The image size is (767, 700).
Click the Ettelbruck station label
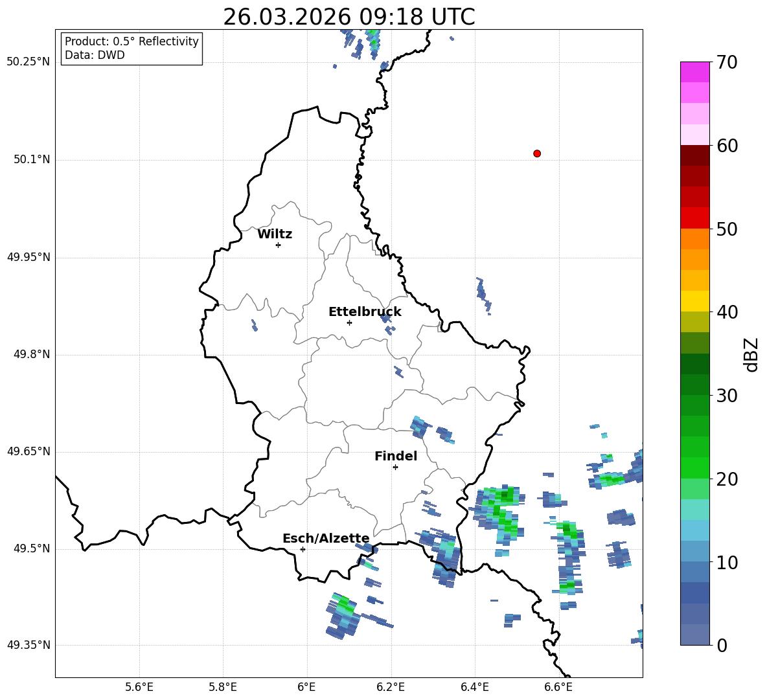coord(365,312)
